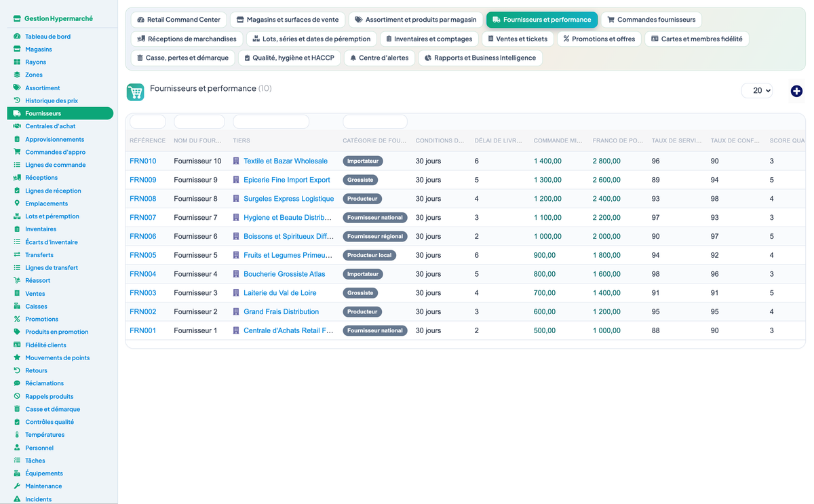Viewport: 814px width, 504px height.
Task: Click the Emplacements pin icon
Action: tap(17, 203)
